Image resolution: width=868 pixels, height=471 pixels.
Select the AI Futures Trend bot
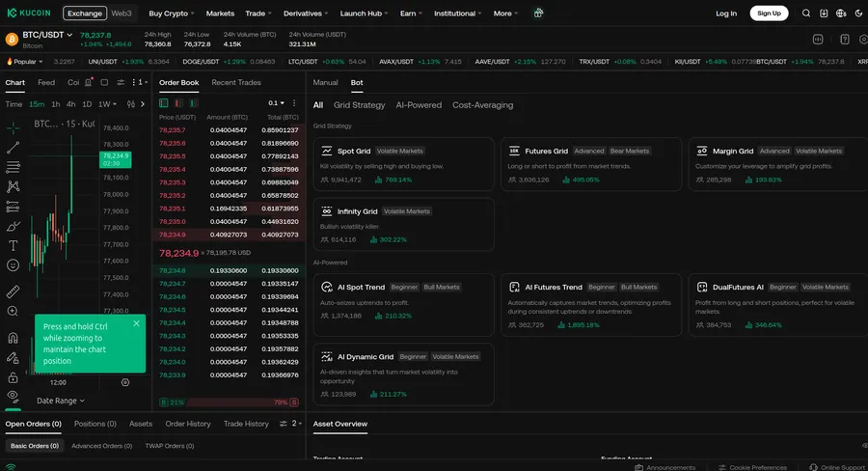tap(591, 305)
